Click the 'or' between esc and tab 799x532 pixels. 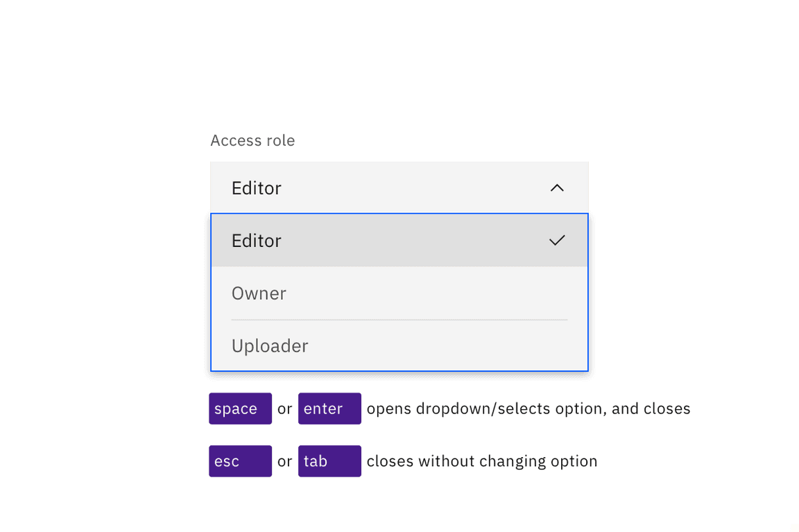(285, 461)
